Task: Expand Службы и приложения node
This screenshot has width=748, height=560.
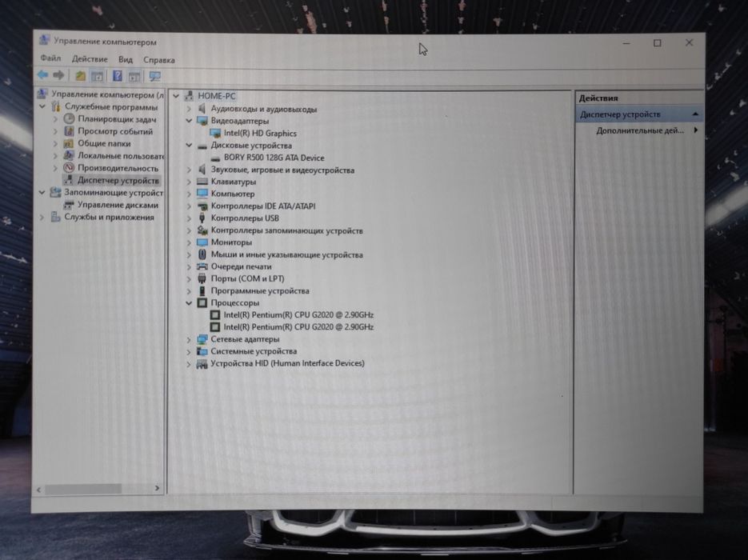Action: point(42,217)
